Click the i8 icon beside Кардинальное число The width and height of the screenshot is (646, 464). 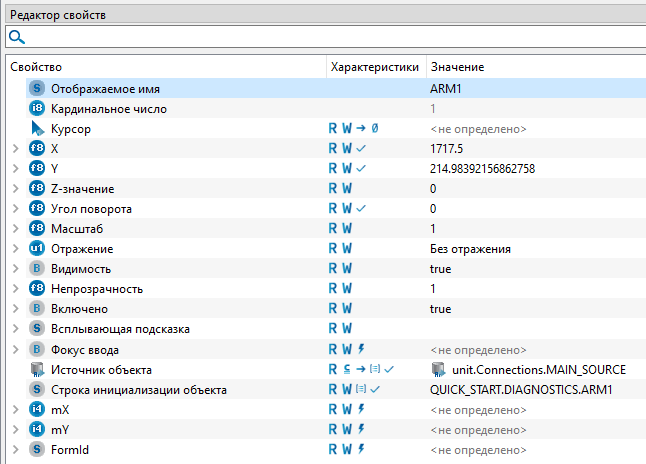(x=37, y=109)
